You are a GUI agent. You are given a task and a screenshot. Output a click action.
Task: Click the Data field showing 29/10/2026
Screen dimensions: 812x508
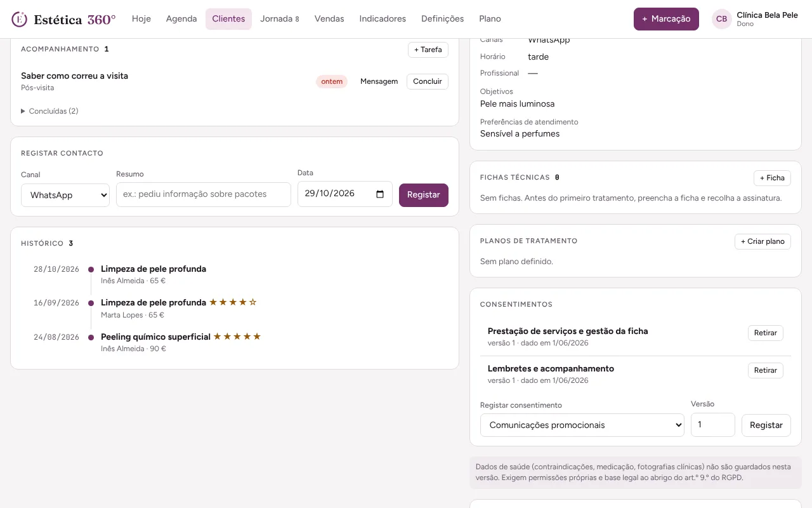pos(345,194)
